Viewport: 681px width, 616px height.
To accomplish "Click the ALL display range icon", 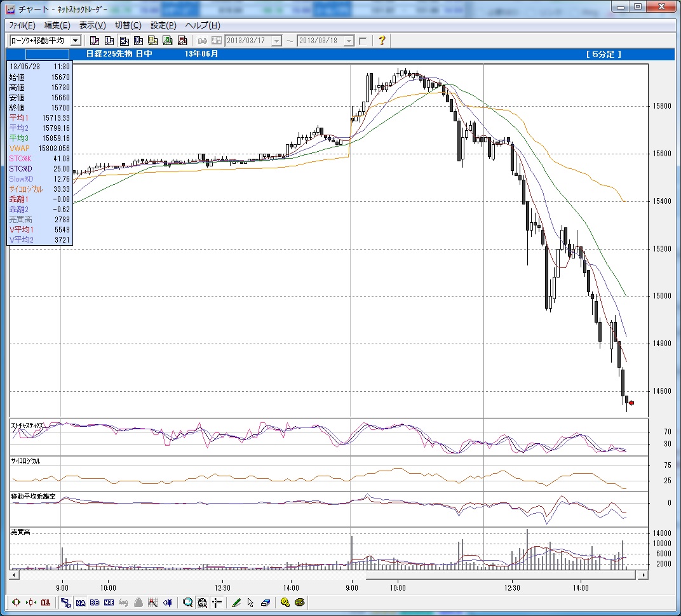I will tap(46, 602).
